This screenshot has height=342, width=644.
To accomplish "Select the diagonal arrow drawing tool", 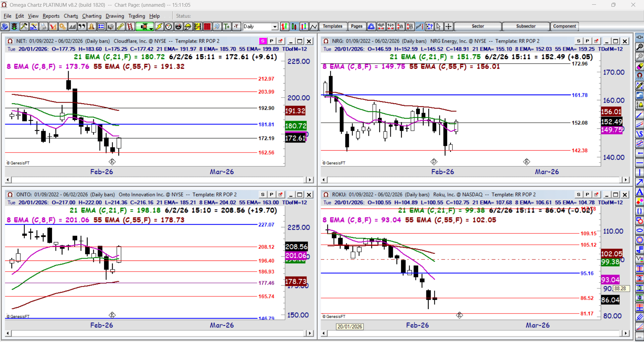I will [x=640, y=182].
